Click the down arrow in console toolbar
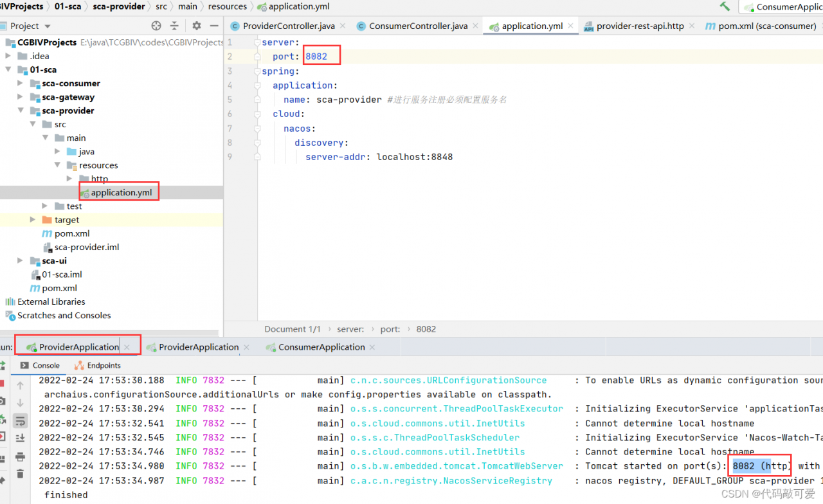 [x=20, y=403]
